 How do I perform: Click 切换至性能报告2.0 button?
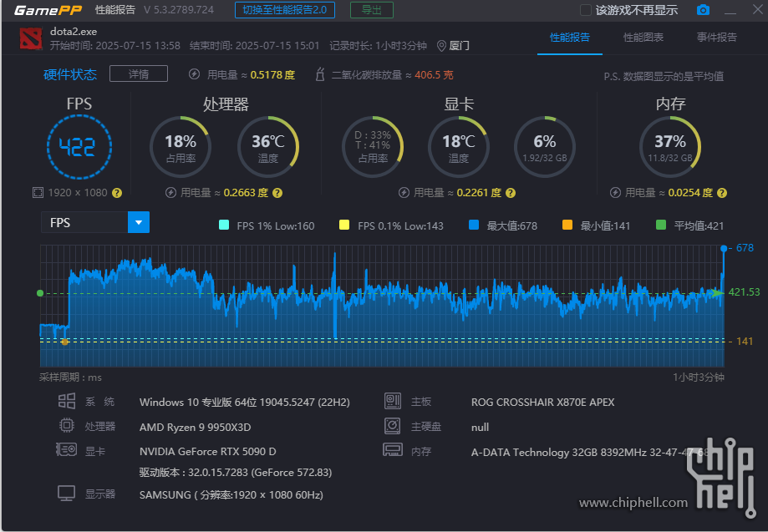pyautogui.click(x=285, y=10)
